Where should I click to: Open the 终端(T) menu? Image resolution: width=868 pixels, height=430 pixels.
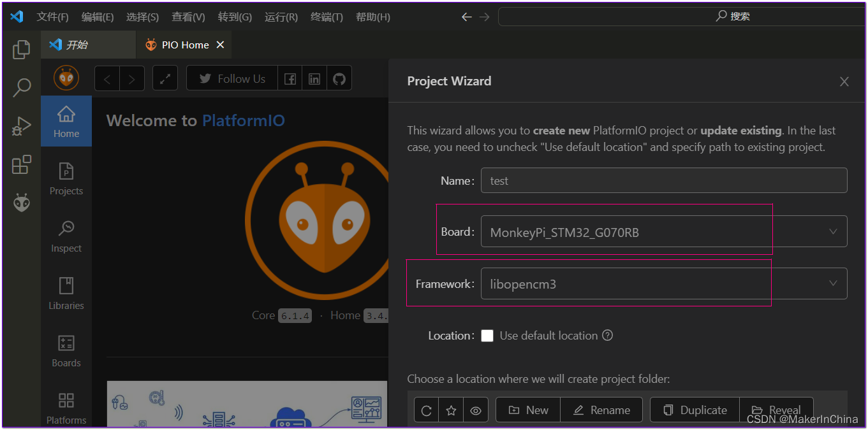[x=327, y=17]
